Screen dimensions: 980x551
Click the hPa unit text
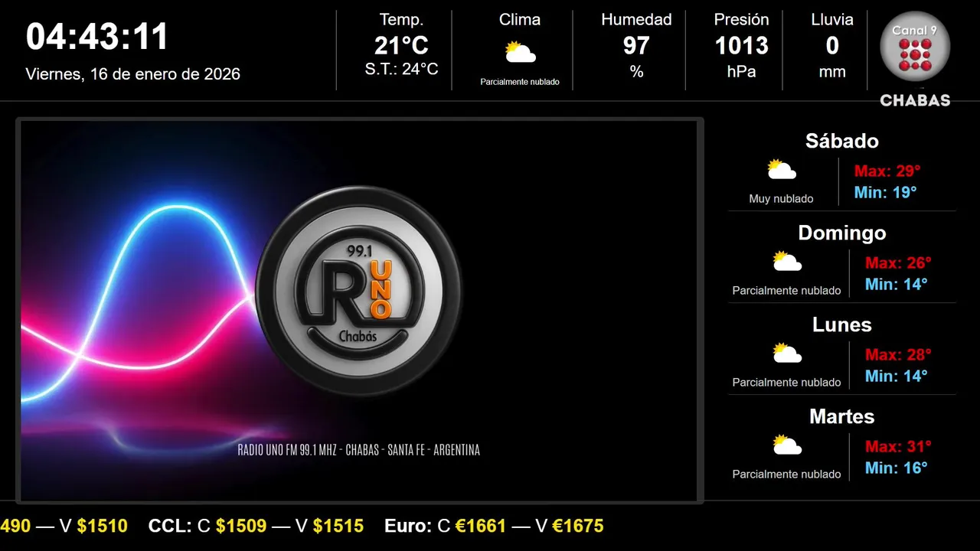tap(741, 72)
